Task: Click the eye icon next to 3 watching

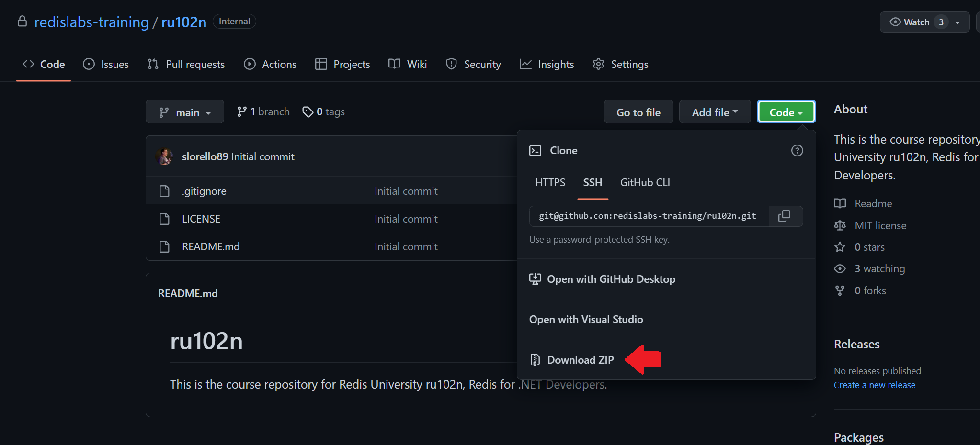Action: tap(840, 268)
